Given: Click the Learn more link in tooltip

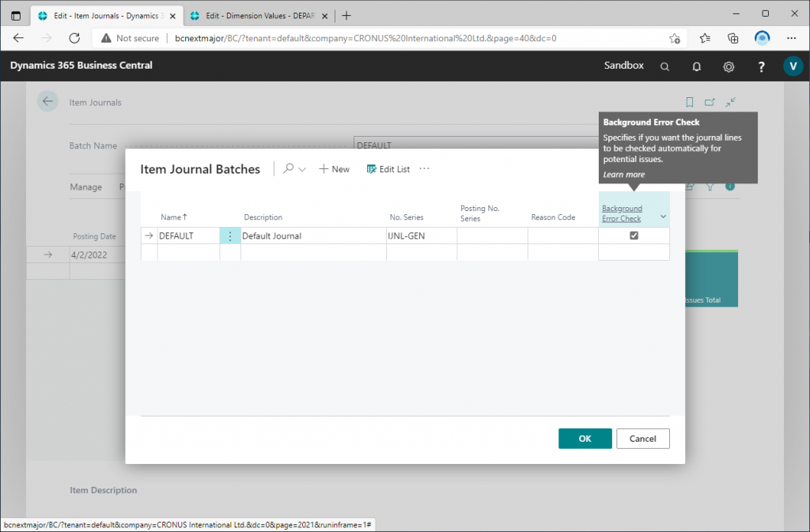Looking at the screenshot, I should click(x=623, y=175).
